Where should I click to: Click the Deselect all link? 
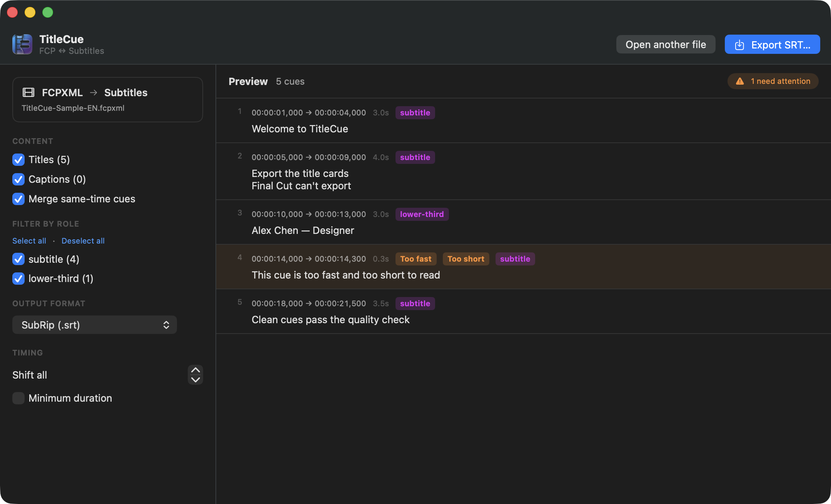83,241
